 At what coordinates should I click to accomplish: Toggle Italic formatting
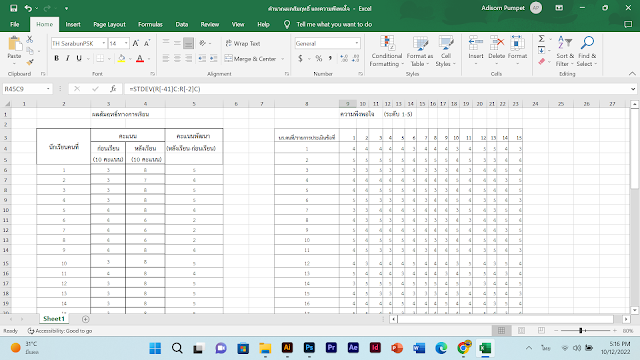click(x=67, y=58)
